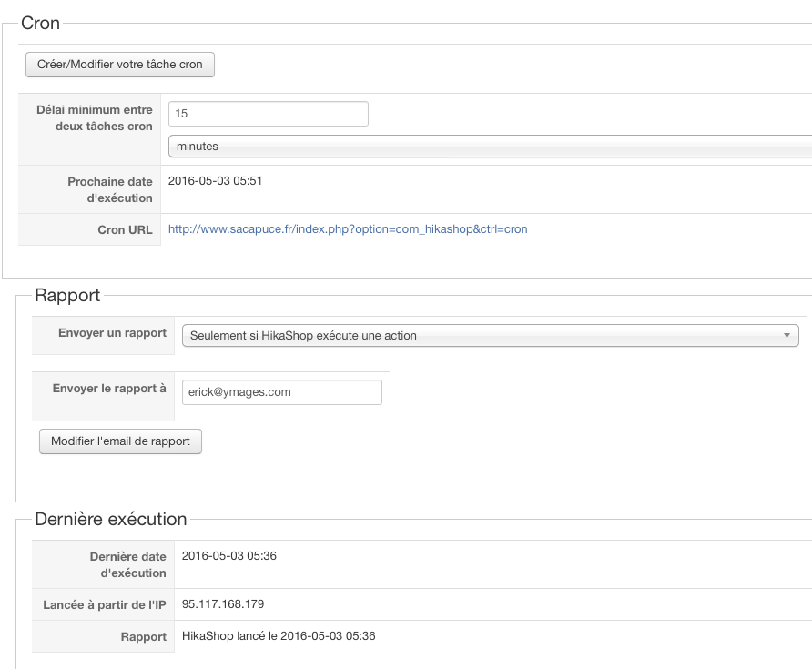Click the Lancée à partir de l'IP label

click(105, 605)
